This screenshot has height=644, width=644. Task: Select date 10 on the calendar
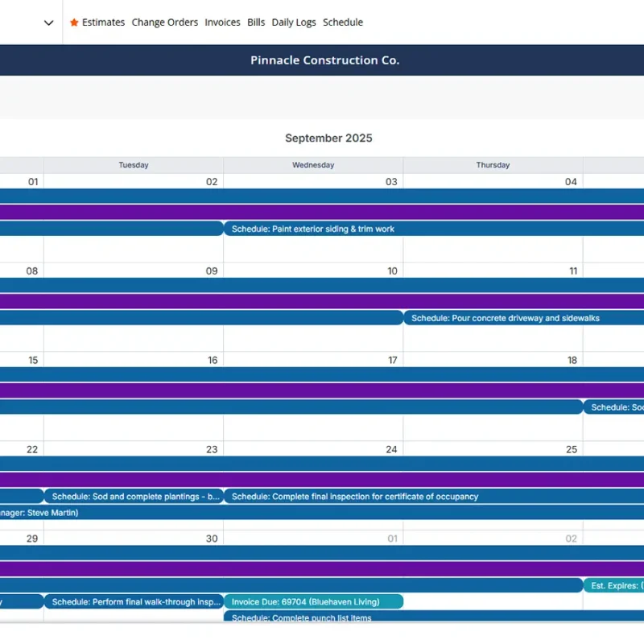click(392, 270)
